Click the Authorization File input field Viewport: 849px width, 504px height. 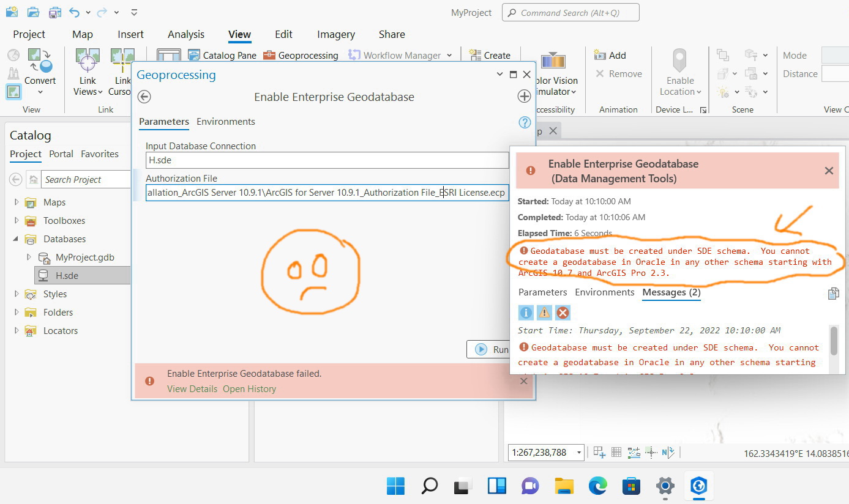[x=327, y=193]
